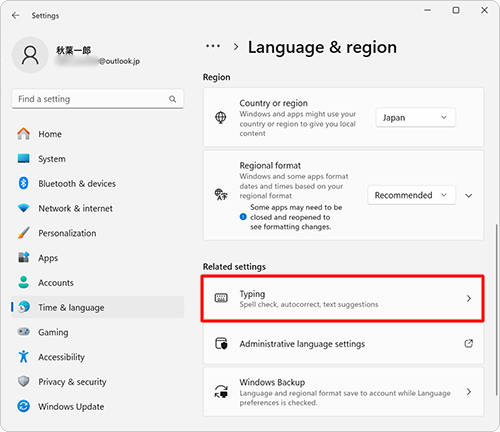
Task: Open Typing settings via its chevron
Action: click(469, 298)
